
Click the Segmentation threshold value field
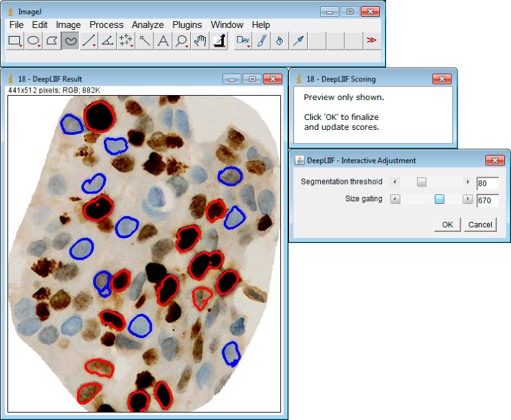tap(487, 183)
